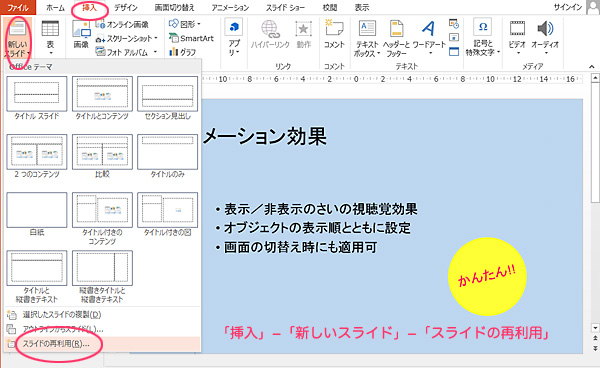This screenshot has width=600, height=368.
Task: Open ヘッダーとフッター header and footer
Action: point(396,38)
